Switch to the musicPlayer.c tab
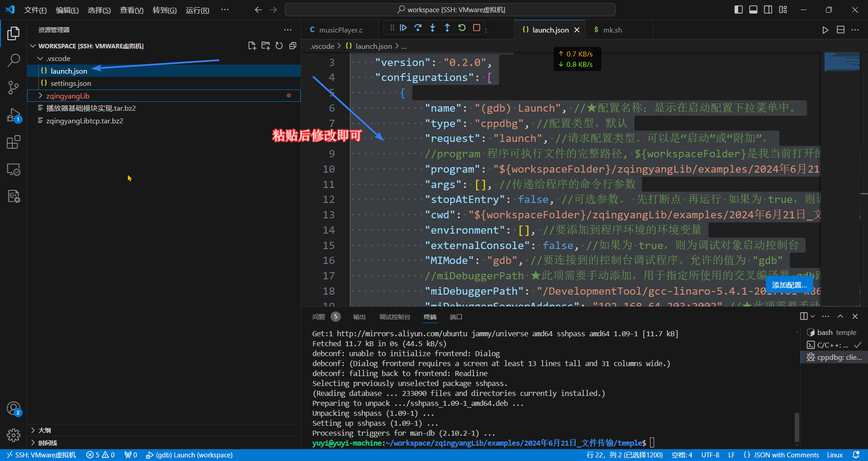This screenshot has height=461, width=868. pos(340,30)
